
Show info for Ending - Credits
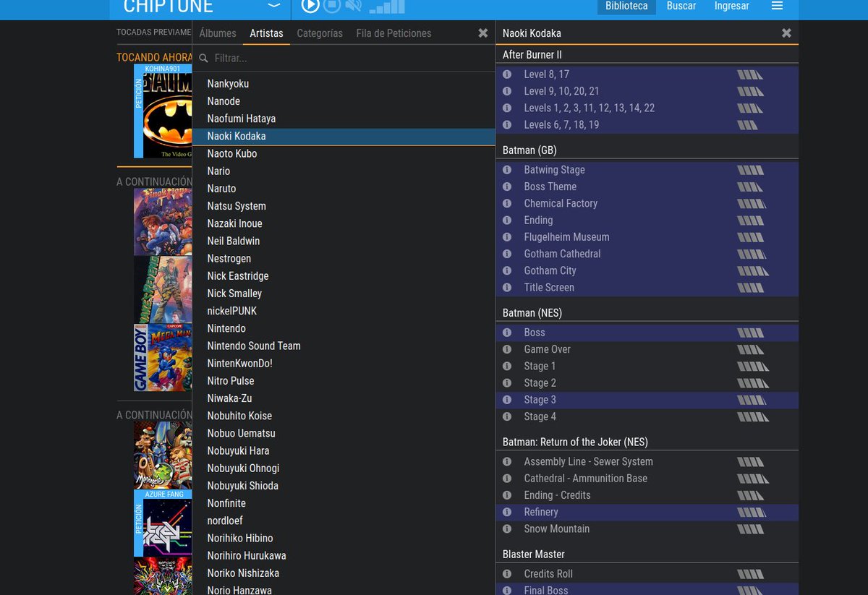[507, 495]
